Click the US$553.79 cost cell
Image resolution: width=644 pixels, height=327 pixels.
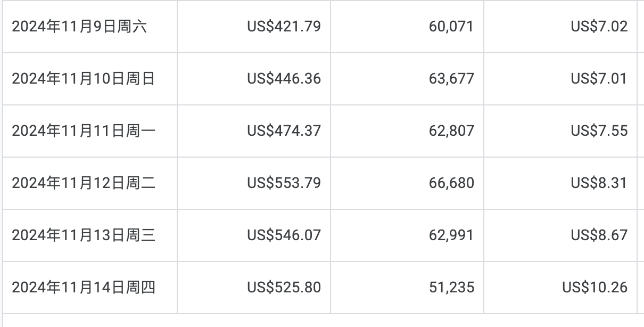pyautogui.click(x=254, y=183)
